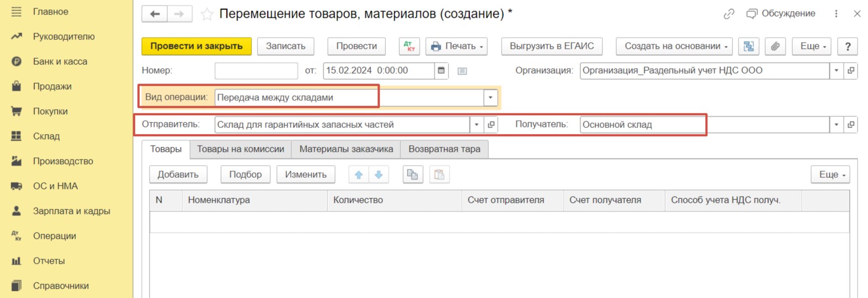
Task: Expand the Отправитель dropdown arrow
Action: point(477,125)
